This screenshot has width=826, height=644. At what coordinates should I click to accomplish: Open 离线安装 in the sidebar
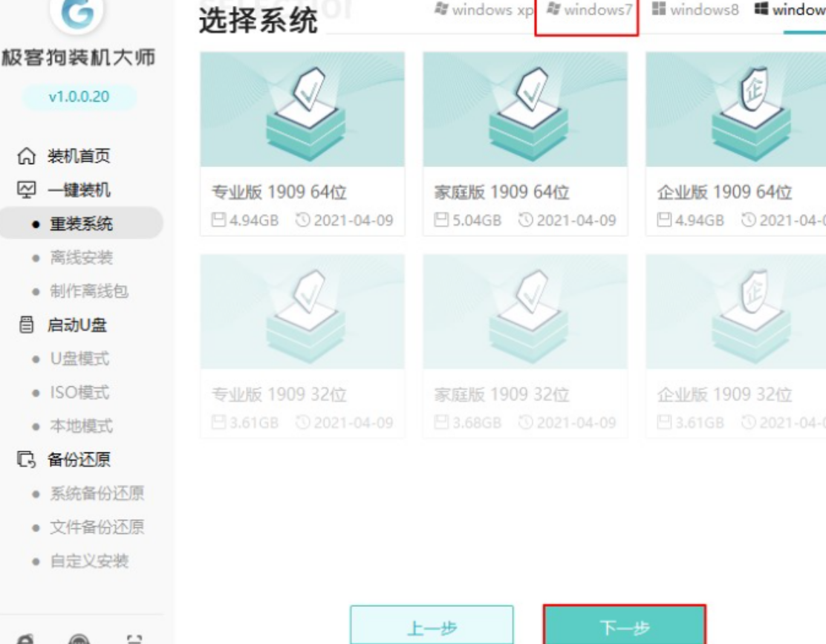coord(81,258)
